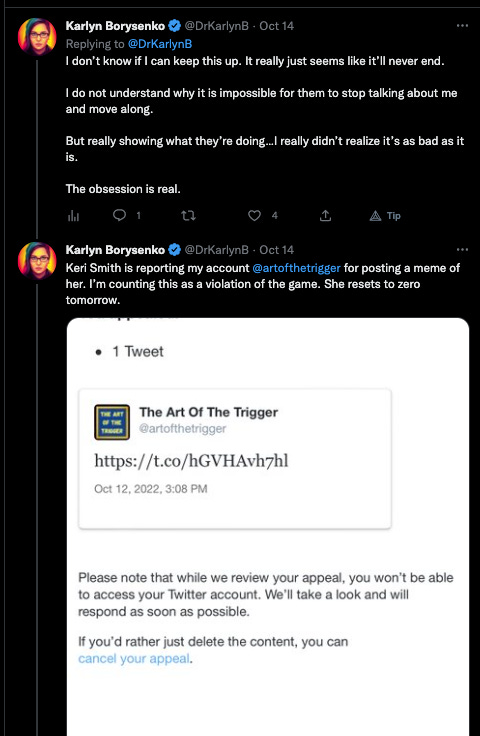480x736 pixels.
Task: Click the cancel your appeal link
Action: point(134,659)
